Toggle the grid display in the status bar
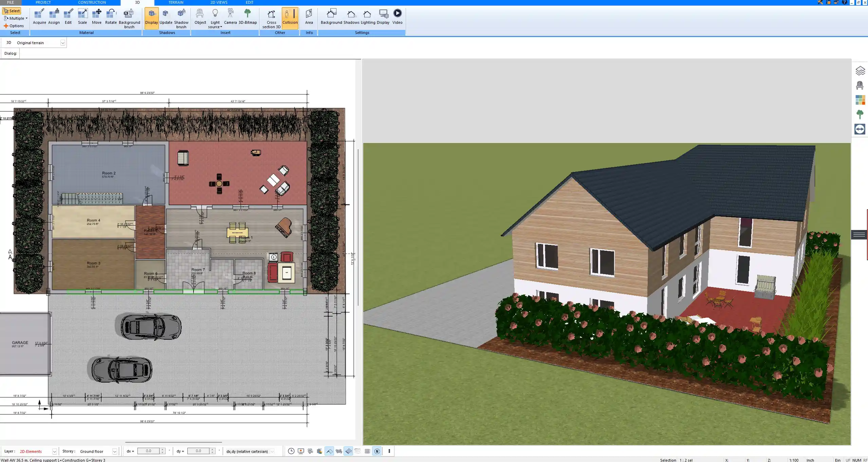This screenshot has width=868, height=462. coord(367,451)
